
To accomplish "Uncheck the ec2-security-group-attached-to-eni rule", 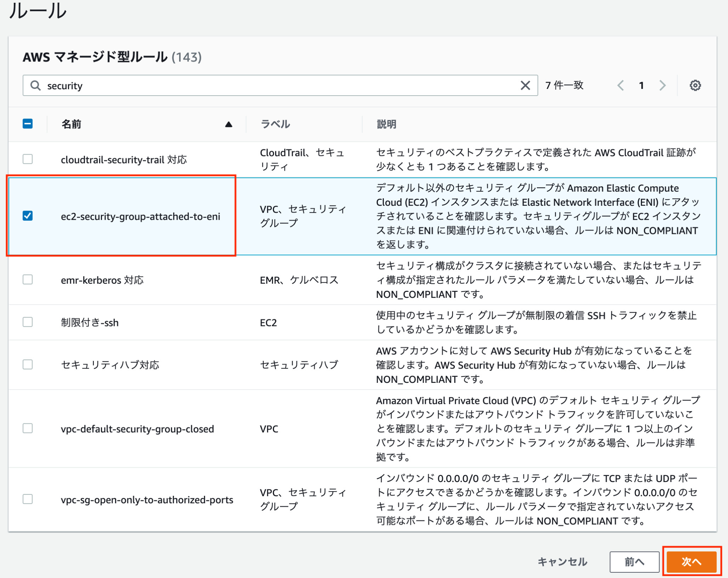I will (27, 215).
